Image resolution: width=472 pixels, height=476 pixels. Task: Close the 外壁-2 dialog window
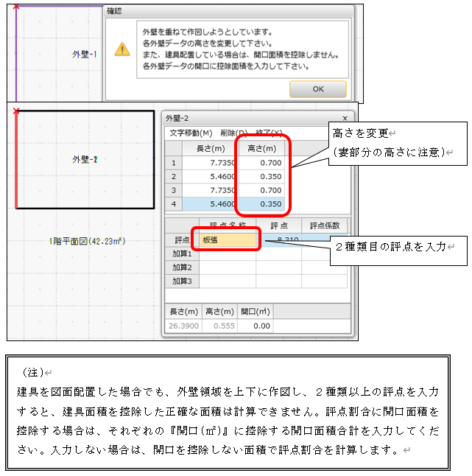coord(345,118)
